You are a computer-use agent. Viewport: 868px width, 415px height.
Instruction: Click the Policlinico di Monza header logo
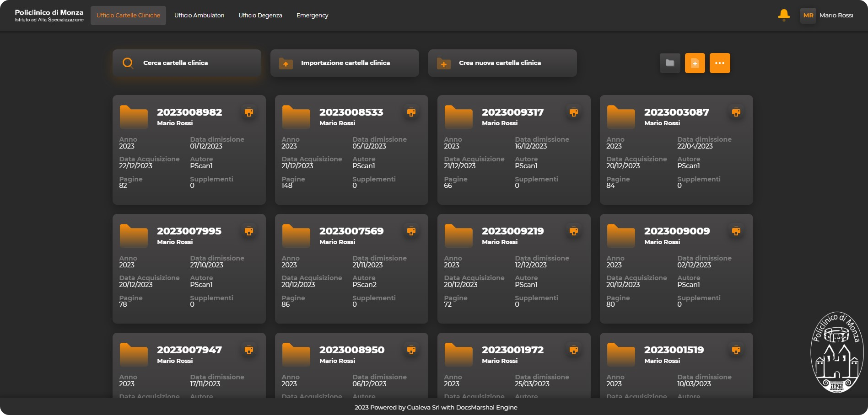[x=49, y=16]
